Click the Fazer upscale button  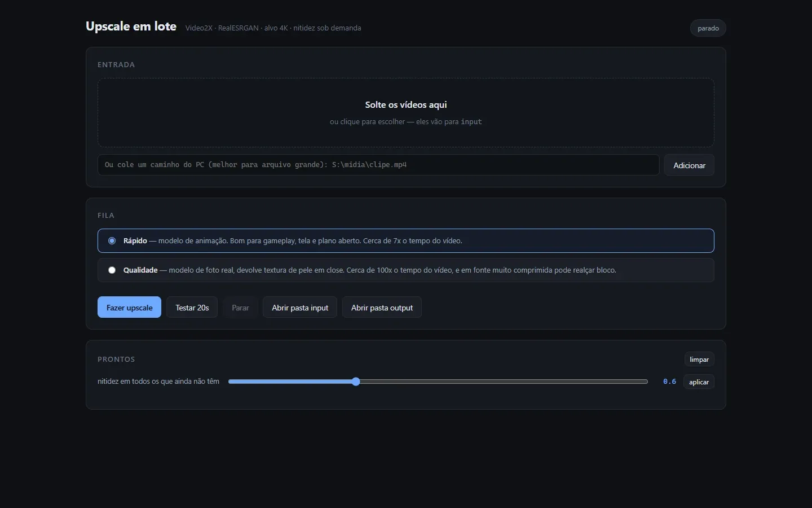(x=129, y=308)
